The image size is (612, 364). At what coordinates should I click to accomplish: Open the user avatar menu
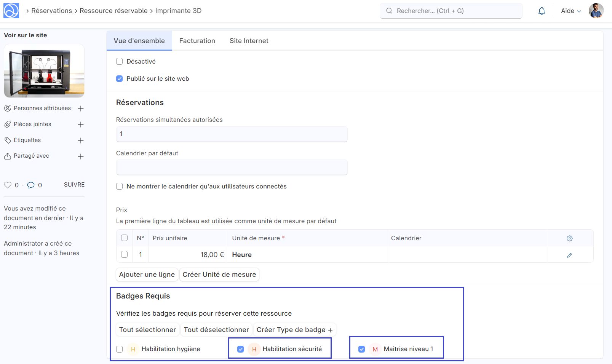596,11
